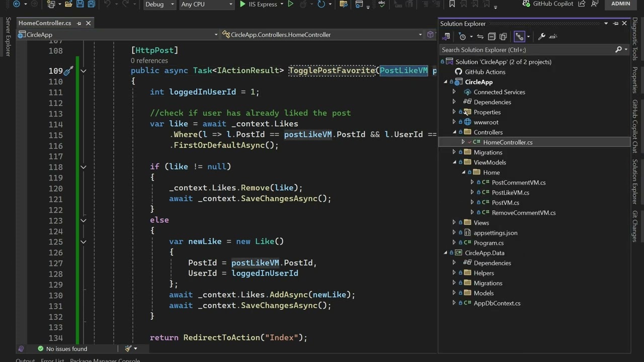Click the No issues found status indicator
Viewport: 644px width, 362px height.
pos(62,348)
